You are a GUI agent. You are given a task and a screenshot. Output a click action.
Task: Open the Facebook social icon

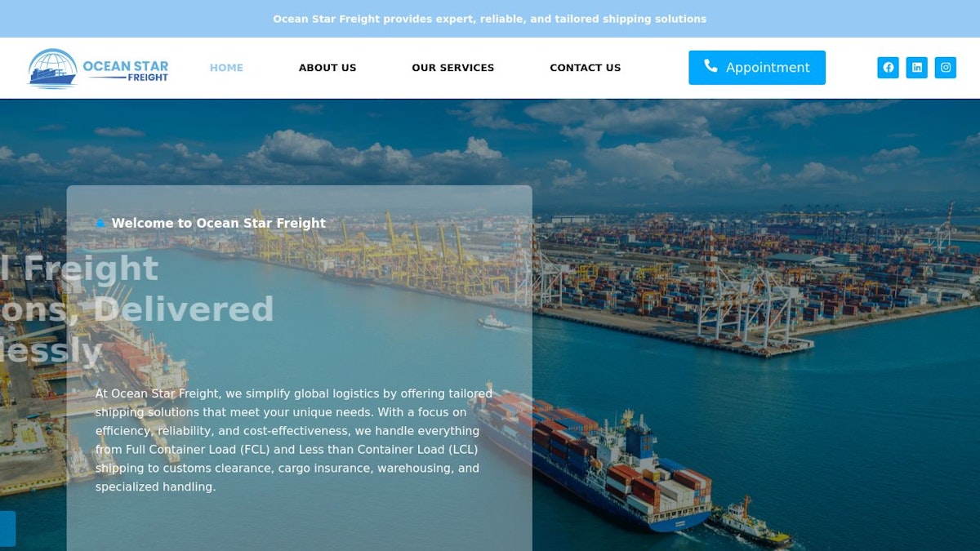[888, 68]
